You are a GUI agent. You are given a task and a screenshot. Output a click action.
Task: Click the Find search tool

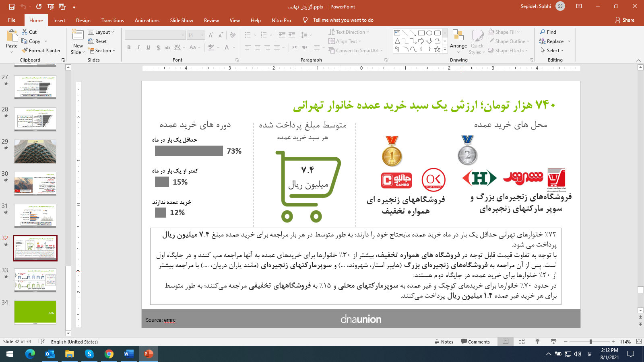(548, 32)
